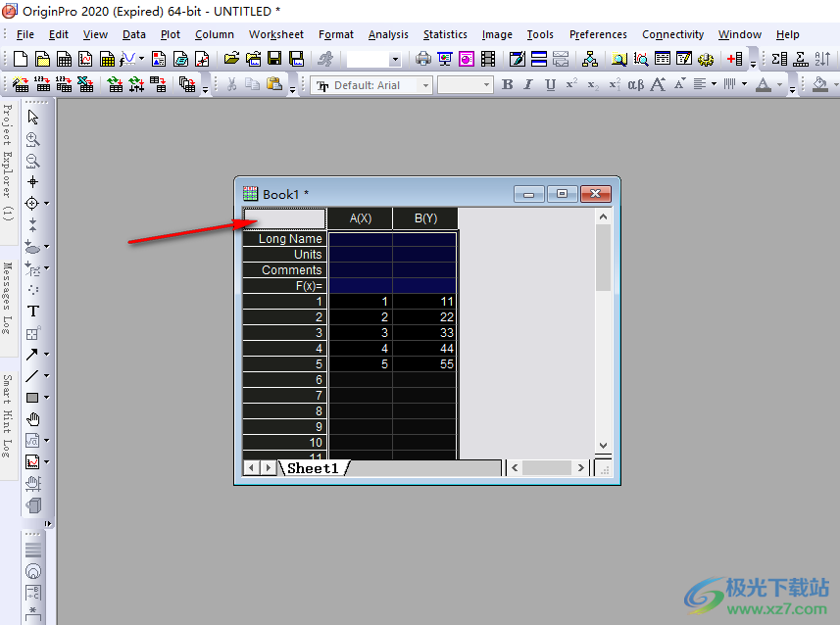The image size is (840, 625).
Task: Toggle Bold formatting button
Action: [508, 84]
